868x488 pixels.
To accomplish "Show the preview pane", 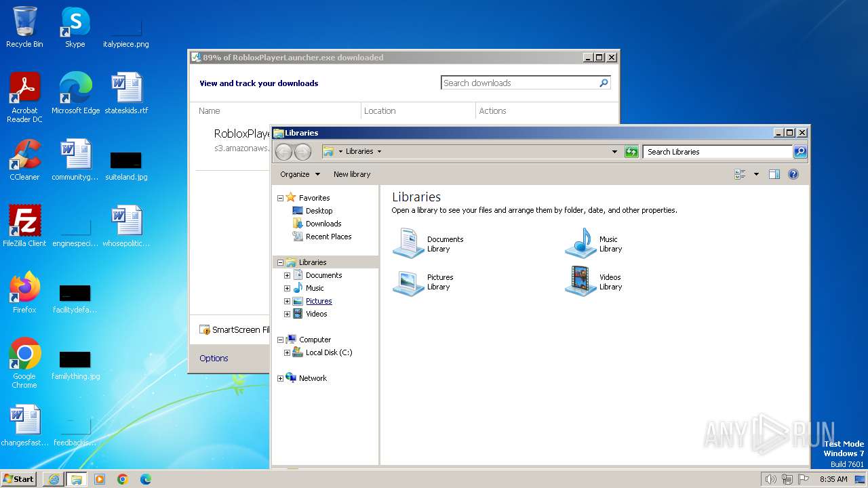I will coord(774,174).
